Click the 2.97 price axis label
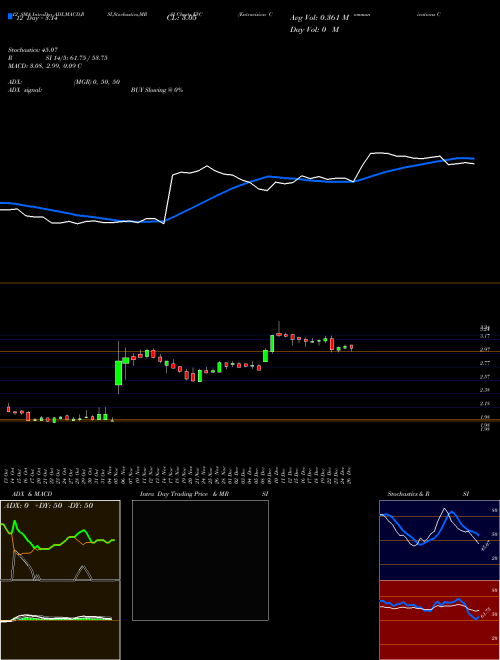500x660 pixels. pyautogui.click(x=484, y=349)
